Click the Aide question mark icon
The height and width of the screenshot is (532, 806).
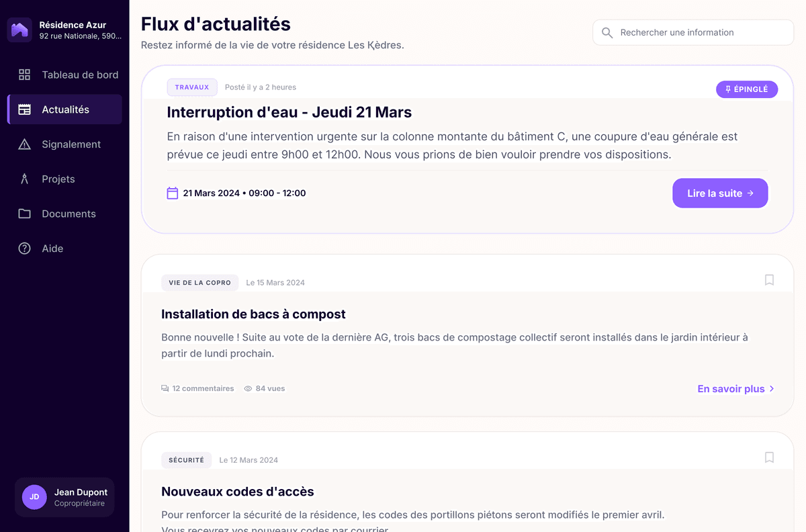tap(25, 249)
